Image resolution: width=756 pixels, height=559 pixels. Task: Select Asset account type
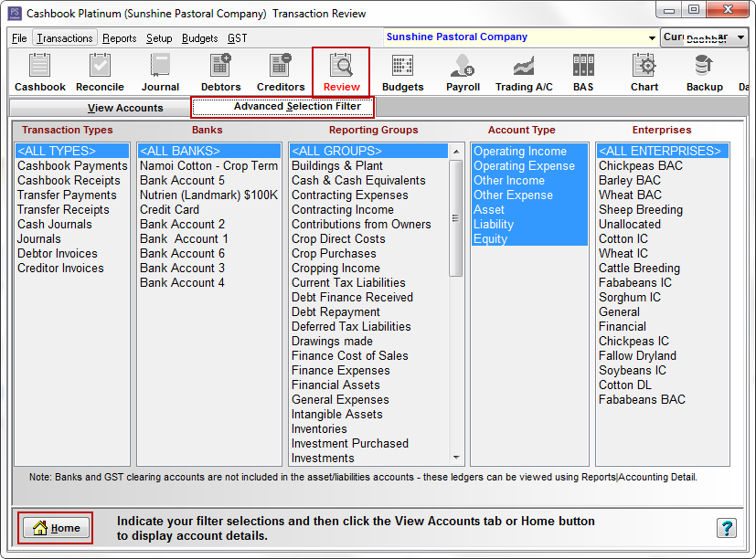click(529, 210)
